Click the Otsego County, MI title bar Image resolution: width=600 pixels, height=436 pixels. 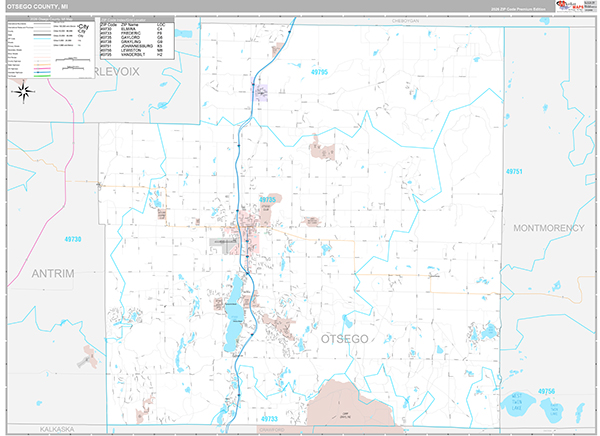(280, 6)
